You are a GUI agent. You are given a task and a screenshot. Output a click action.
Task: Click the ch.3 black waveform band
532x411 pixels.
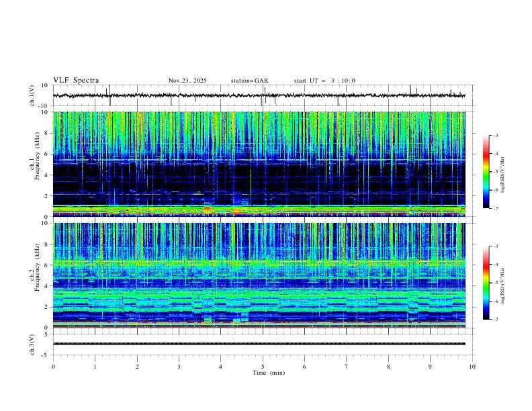click(259, 344)
